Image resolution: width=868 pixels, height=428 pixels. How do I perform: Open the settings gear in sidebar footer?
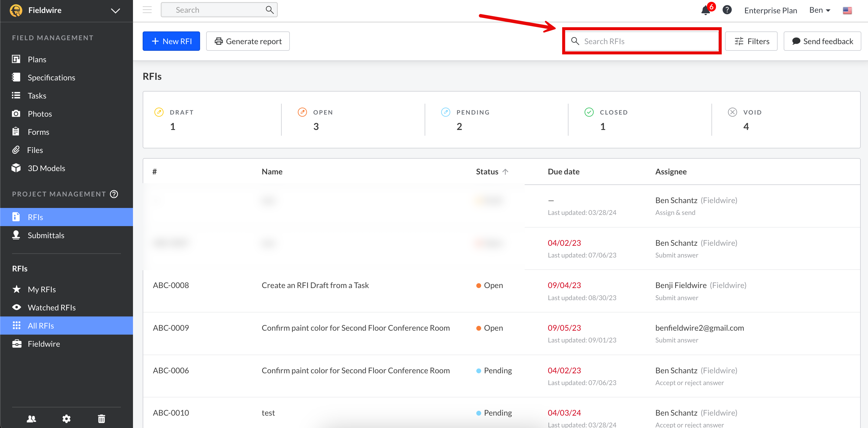[66, 419]
